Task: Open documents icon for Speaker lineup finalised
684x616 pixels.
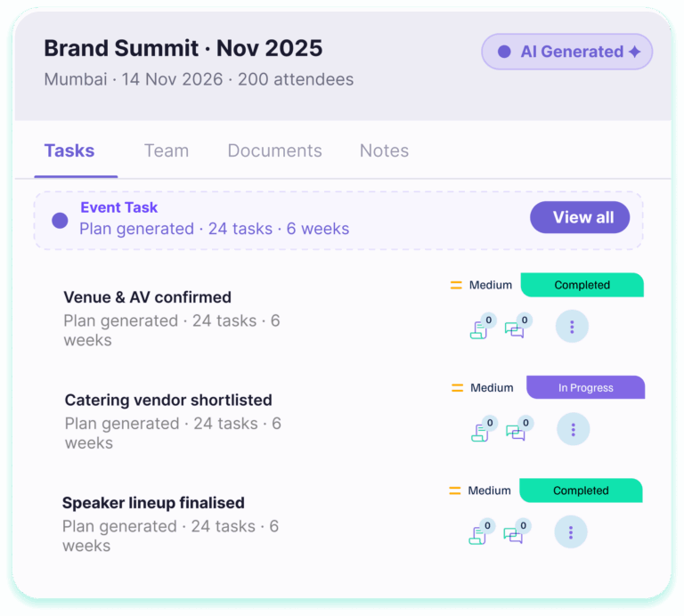Action: [478, 535]
